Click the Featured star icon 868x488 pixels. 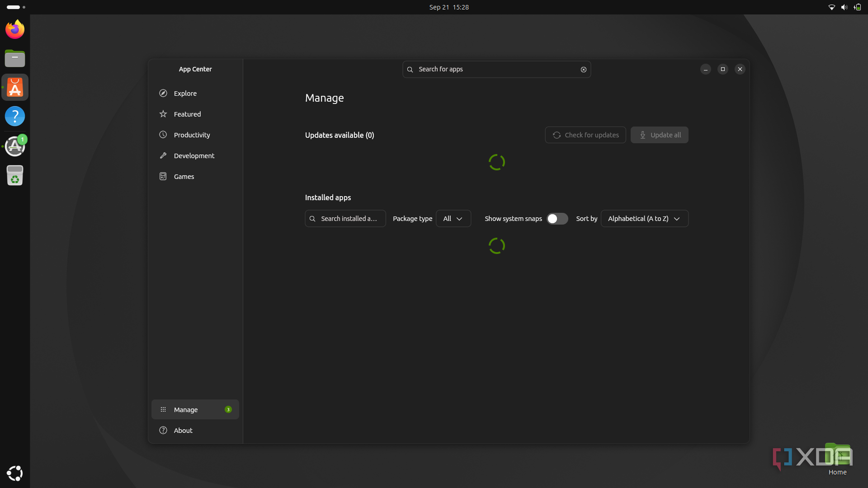(x=163, y=114)
